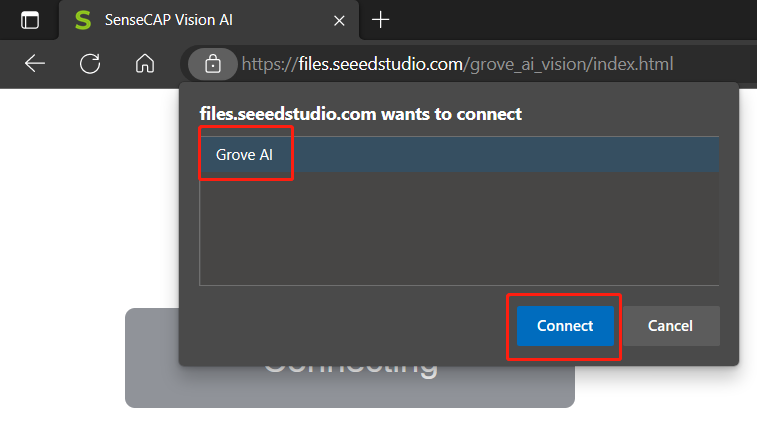The width and height of the screenshot is (757, 426).
Task: View site information via lock icon
Action: pyautogui.click(x=212, y=64)
